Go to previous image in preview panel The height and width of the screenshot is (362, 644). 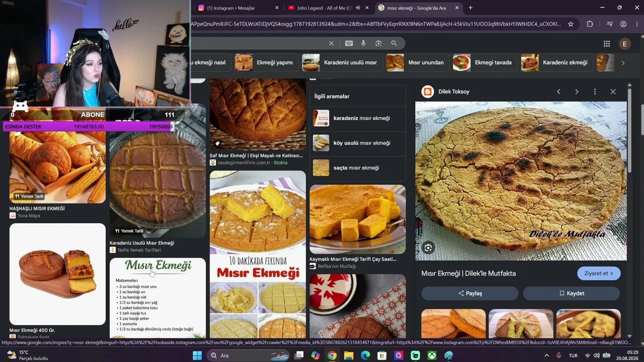point(558,92)
